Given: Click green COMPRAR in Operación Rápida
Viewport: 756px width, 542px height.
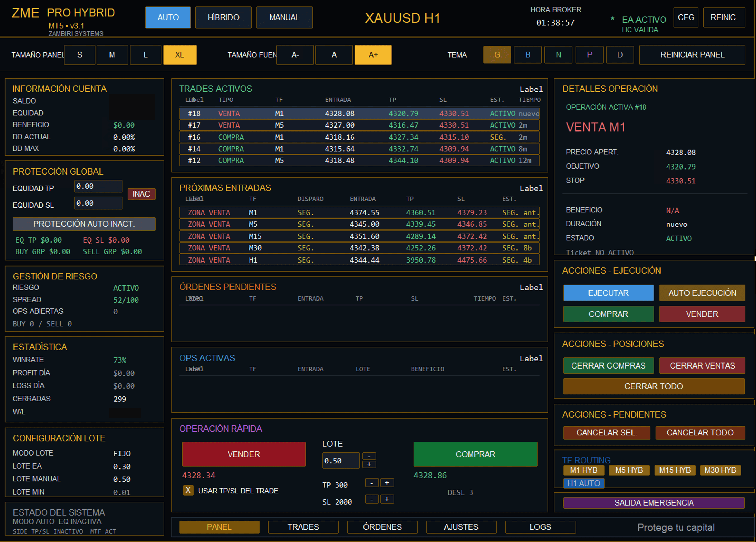Looking at the screenshot, I should coord(475,454).
